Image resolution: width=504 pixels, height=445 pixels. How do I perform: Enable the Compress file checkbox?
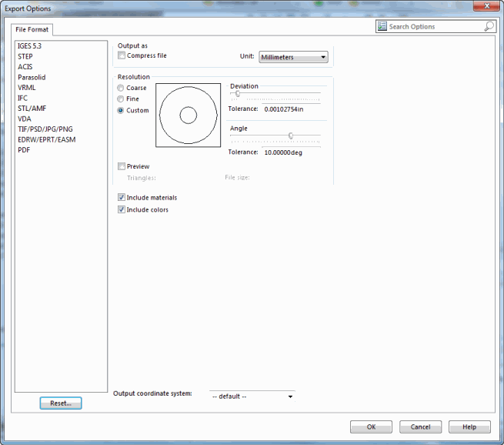pos(121,55)
